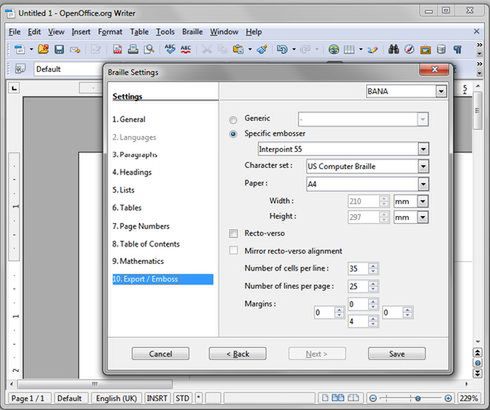Expand the New document dropdown arrow
The height and width of the screenshot is (410, 490).
[31, 49]
